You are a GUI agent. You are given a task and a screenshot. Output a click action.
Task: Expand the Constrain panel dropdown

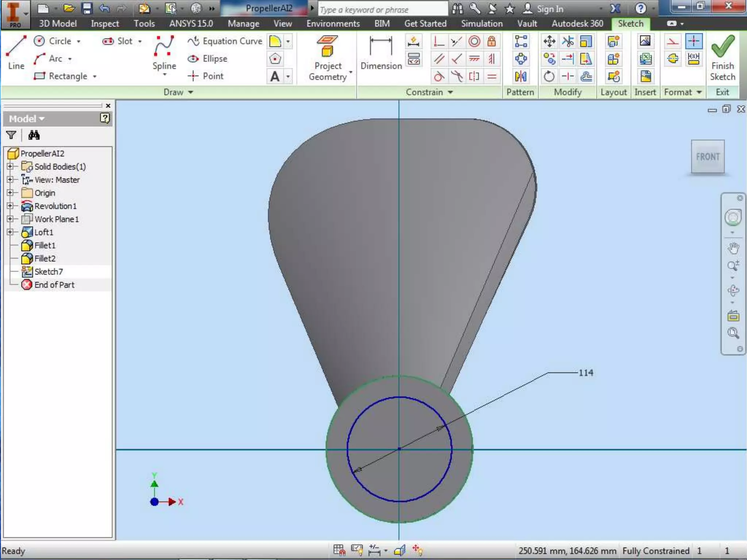tap(450, 92)
